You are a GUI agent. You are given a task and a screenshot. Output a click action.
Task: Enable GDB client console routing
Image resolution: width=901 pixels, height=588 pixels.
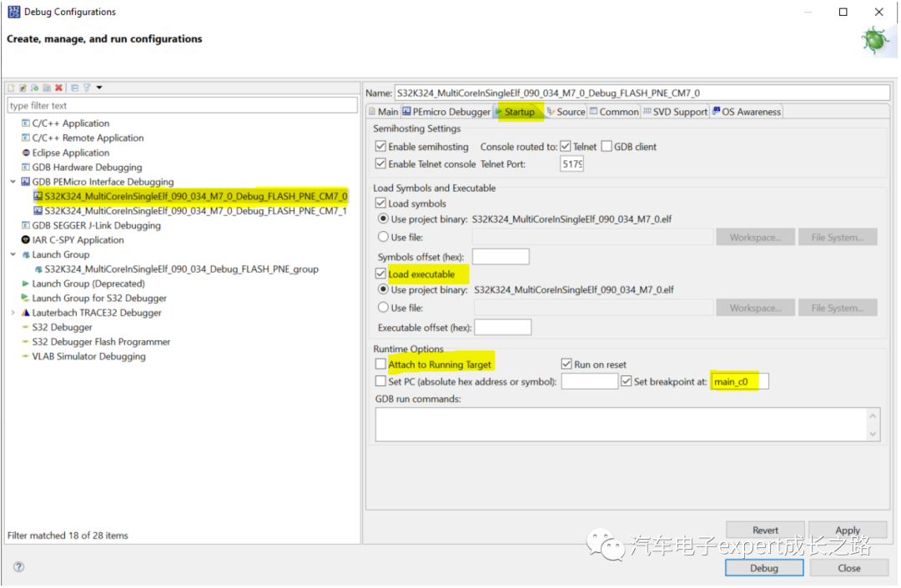(607, 147)
